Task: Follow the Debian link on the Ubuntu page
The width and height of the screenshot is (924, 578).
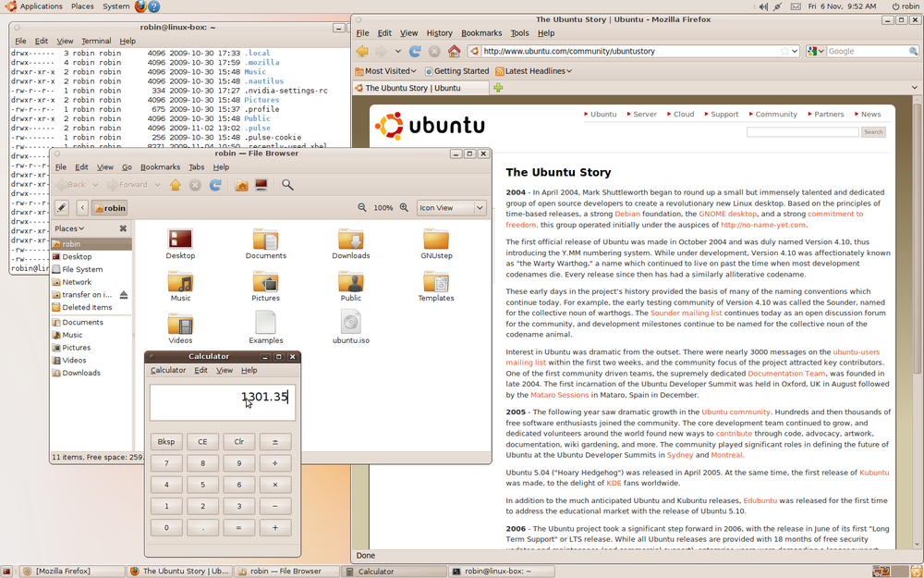Action: (628, 213)
